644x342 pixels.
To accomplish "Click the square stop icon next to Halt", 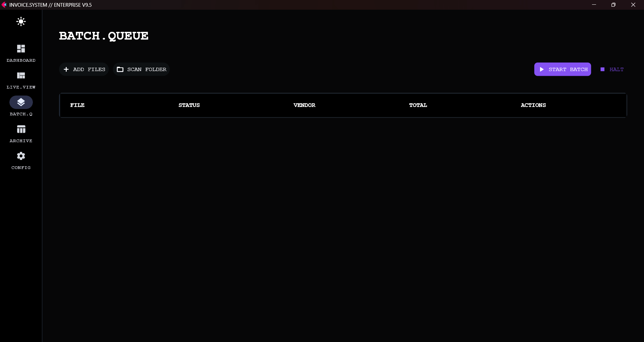I will point(603,69).
